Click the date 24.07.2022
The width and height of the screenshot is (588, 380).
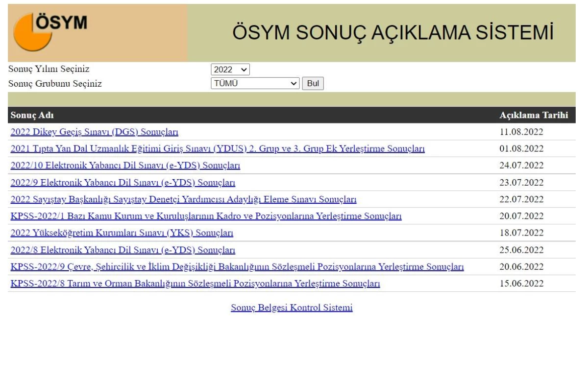(521, 166)
